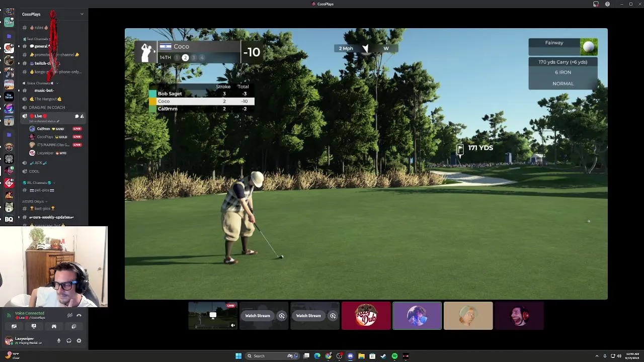The height and width of the screenshot is (362, 644).
Task: Click the Discord help icon in title bar
Action: [x=607, y=4]
